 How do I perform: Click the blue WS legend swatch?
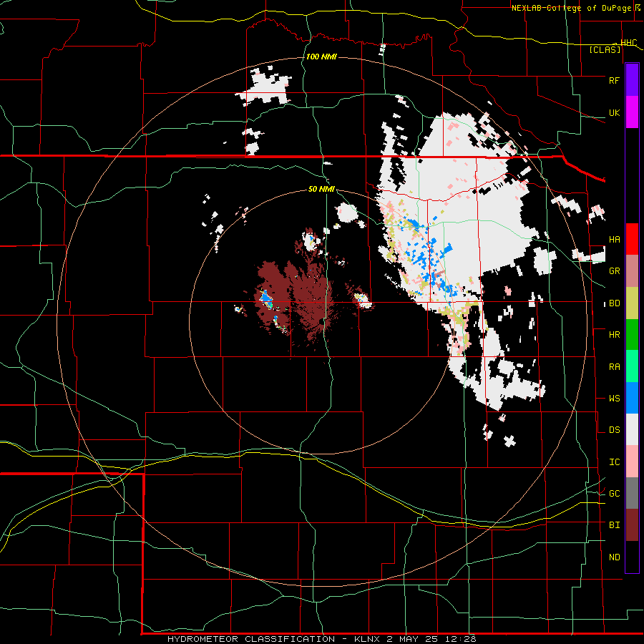(x=632, y=398)
